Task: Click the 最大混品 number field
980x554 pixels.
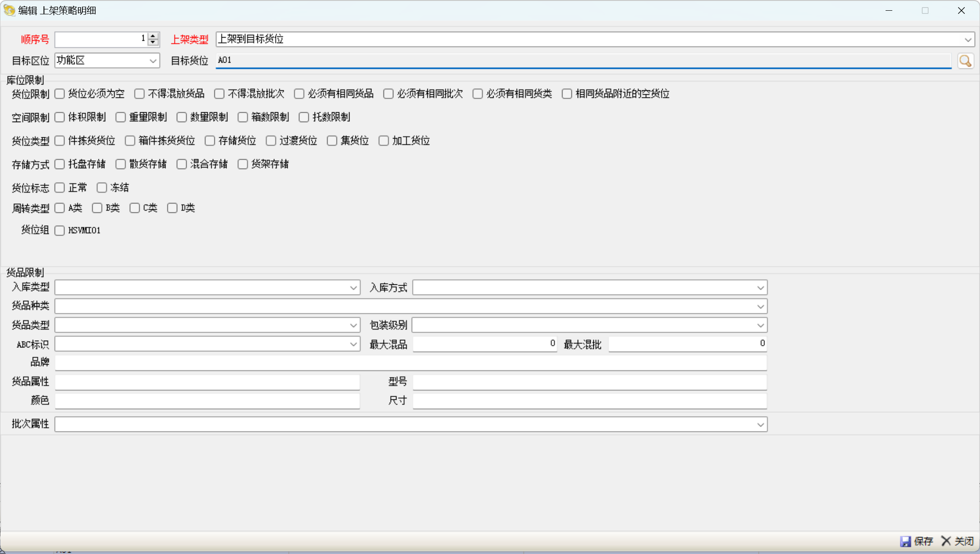Action: click(x=485, y=344)
